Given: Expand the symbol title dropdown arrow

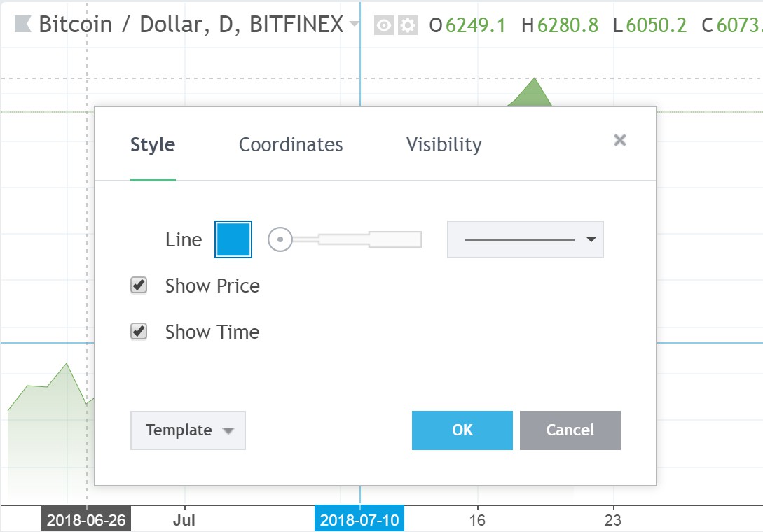Looking at the screenshot, I should coord(355,23).
